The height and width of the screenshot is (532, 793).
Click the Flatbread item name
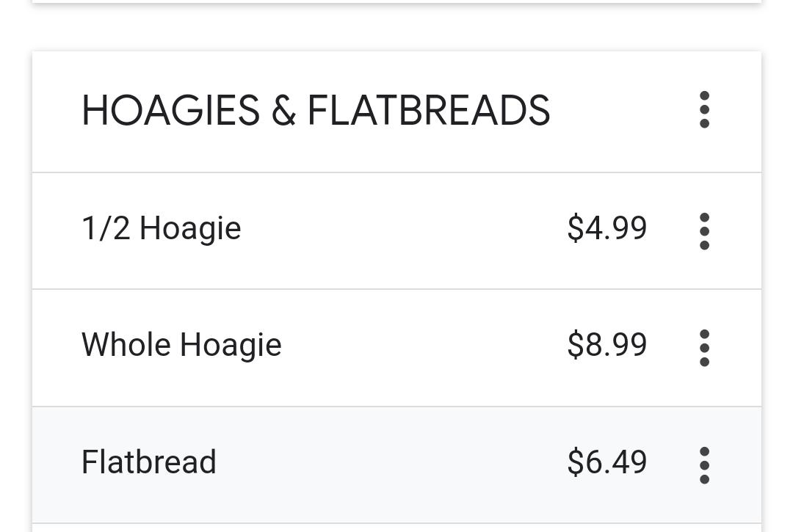(x=149, y=462)
